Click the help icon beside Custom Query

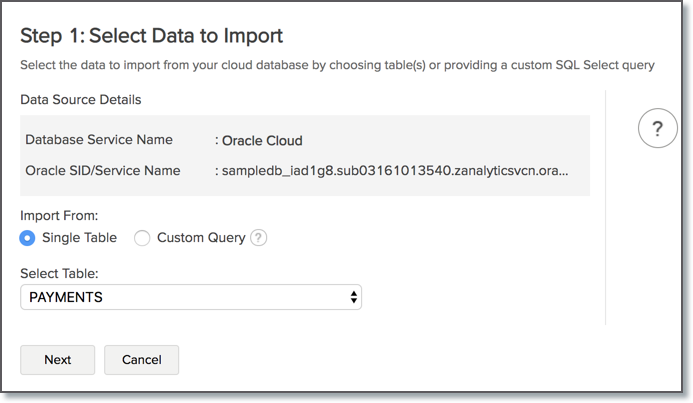259,238
